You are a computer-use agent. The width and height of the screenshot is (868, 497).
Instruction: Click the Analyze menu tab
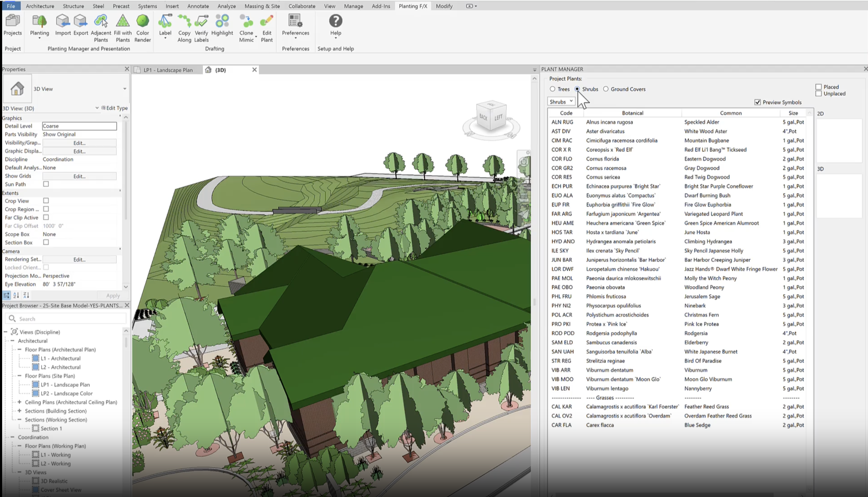[227, 5]
